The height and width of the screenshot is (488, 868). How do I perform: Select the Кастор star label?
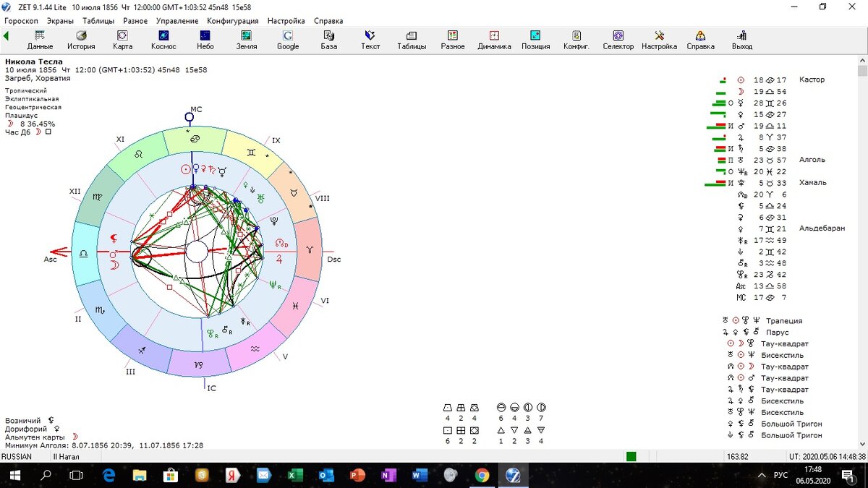tap(812, 80)
